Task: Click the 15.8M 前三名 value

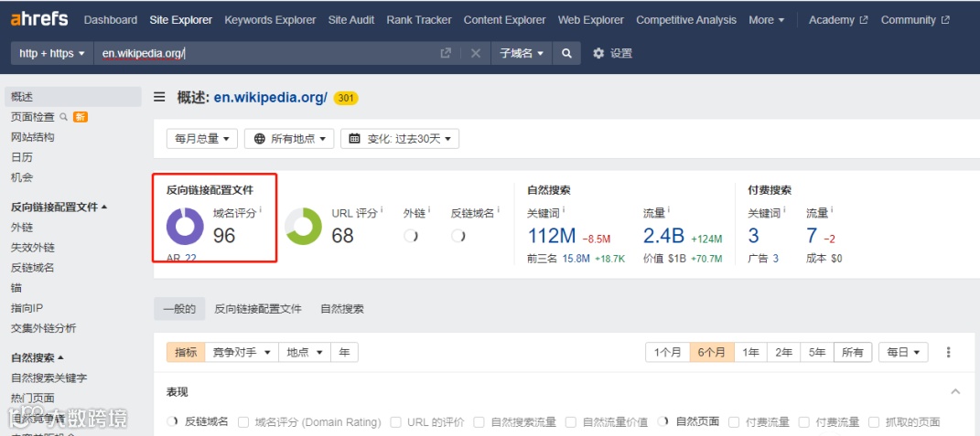Action: 576,259
